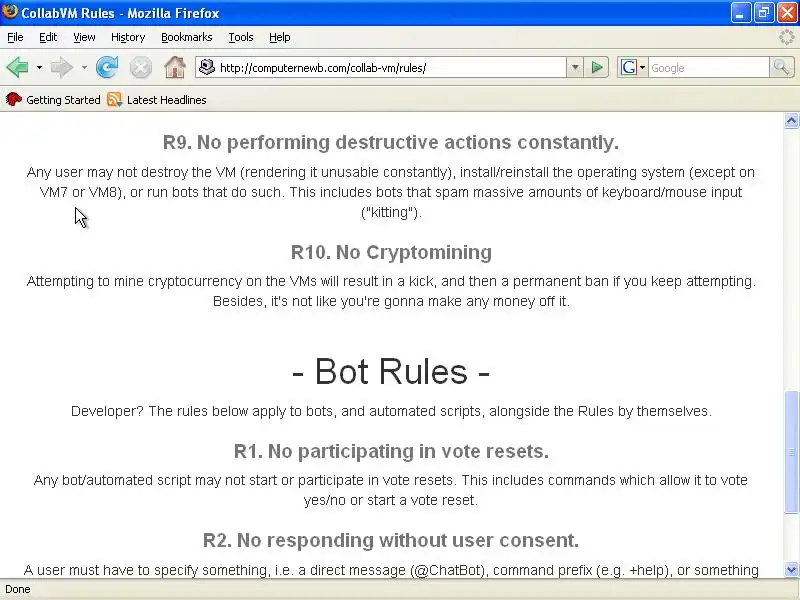
Task: Click the throbber activity indicator icon
Action: pyautogui.click(x=786, y=37)
